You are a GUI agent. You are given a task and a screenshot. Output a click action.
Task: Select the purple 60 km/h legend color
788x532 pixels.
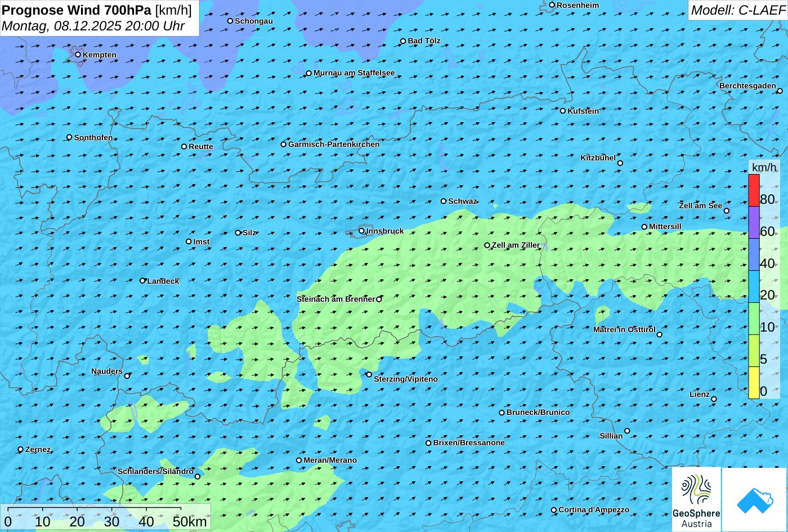754,222
